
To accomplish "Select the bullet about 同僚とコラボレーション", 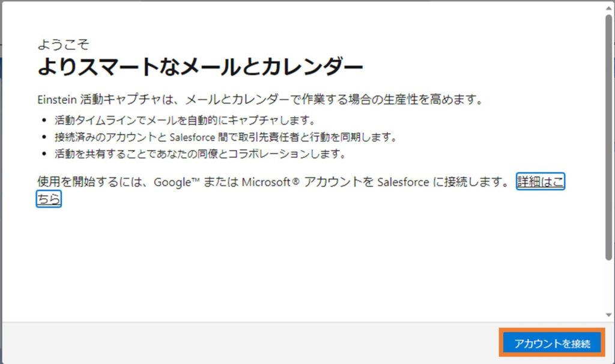I will point(198,154).
